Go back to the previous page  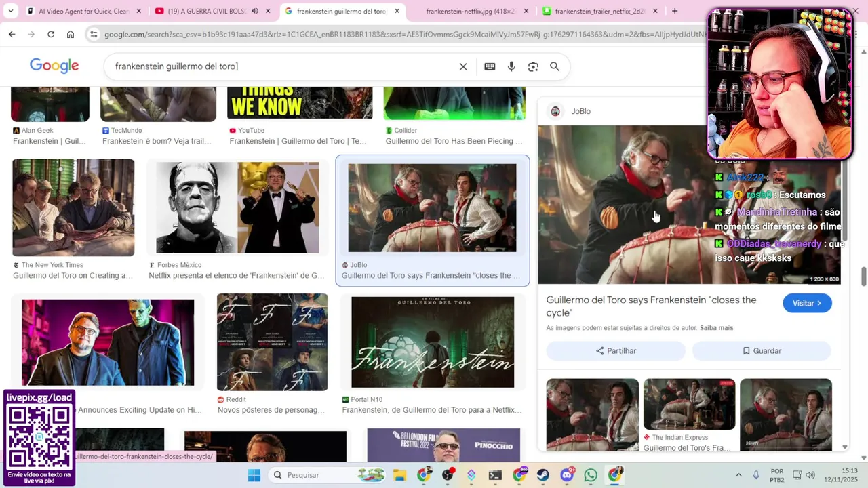coord(12,34)
